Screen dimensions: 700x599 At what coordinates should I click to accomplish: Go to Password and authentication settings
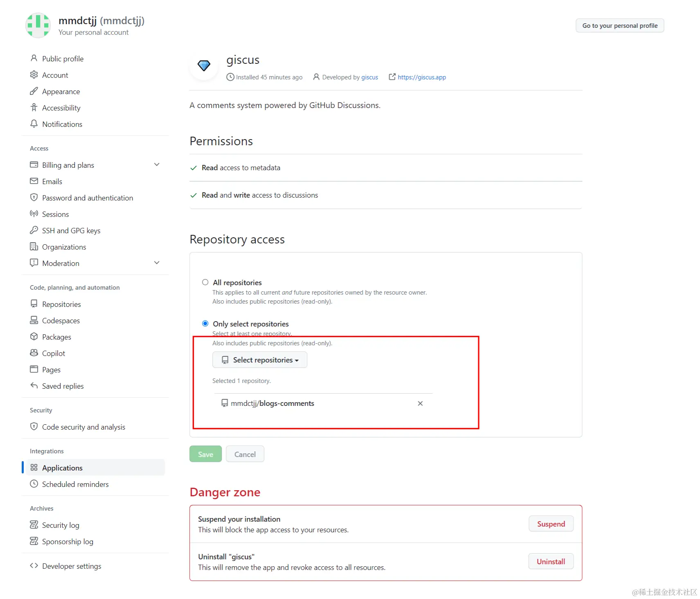[x=88, y=198]
